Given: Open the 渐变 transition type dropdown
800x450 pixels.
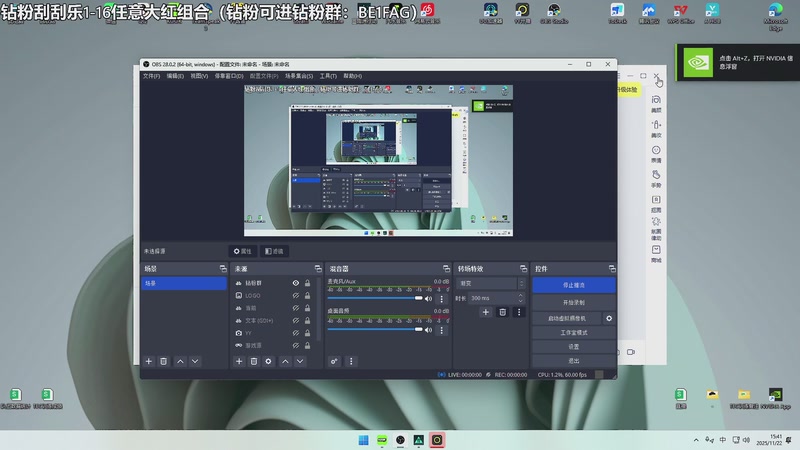Looking at the screenshot, I should (x=491, y=283).
